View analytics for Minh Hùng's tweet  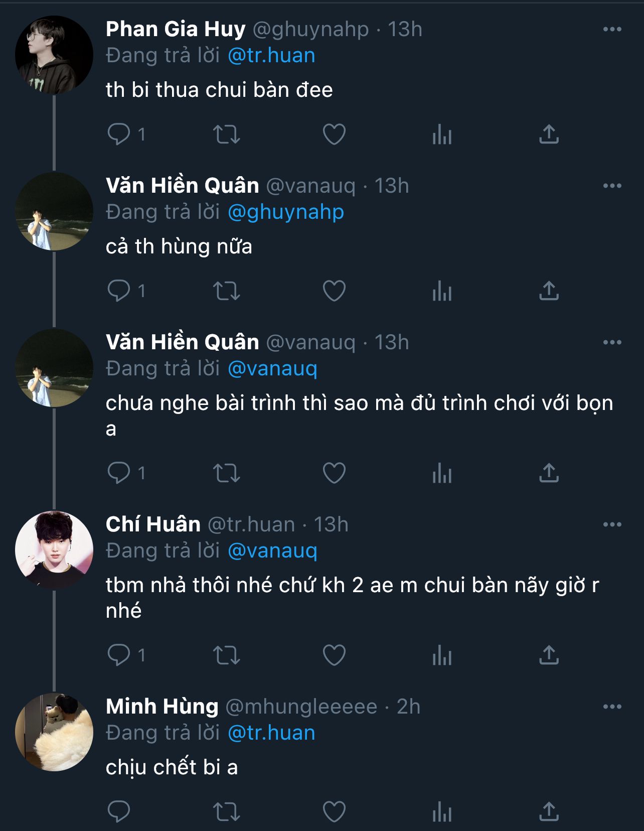point(442,812)
